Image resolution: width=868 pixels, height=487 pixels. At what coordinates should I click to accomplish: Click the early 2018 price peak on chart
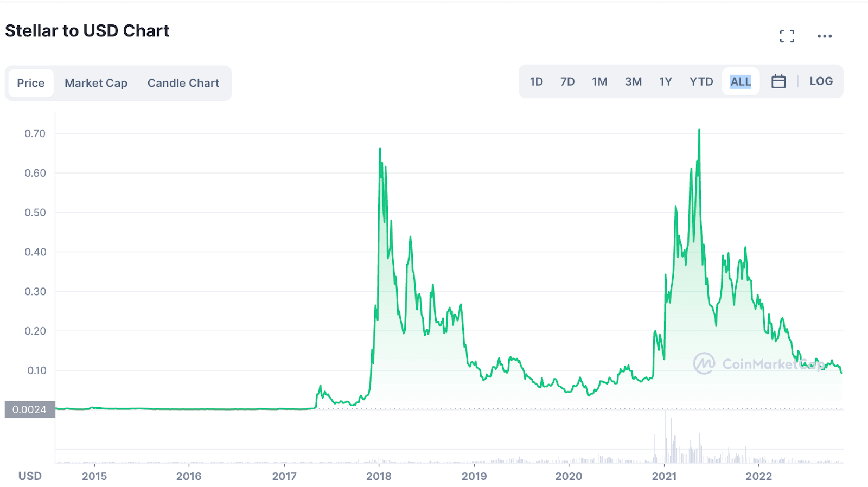[380, 149]
